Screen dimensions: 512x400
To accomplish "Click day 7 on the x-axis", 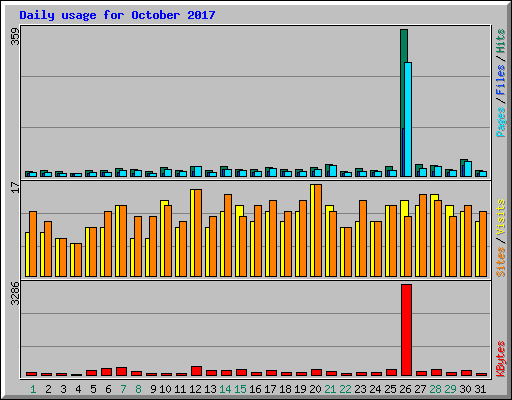I will [x=123, y=389].
